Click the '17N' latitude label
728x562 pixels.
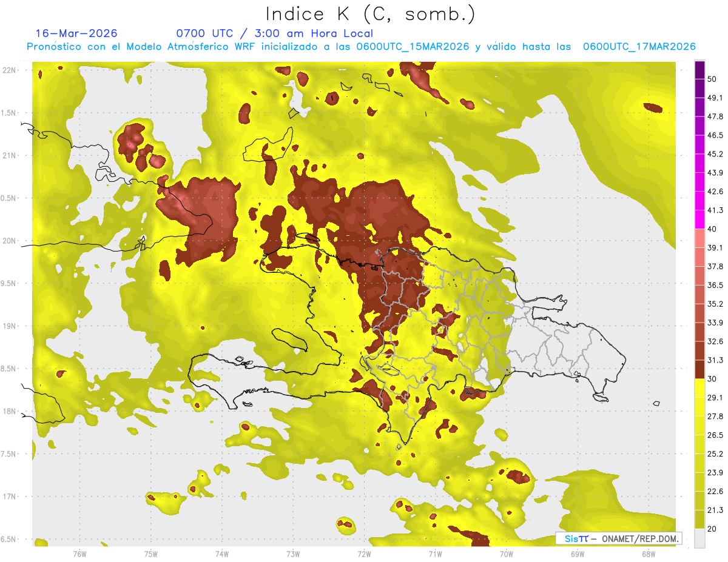click(9, 497)
